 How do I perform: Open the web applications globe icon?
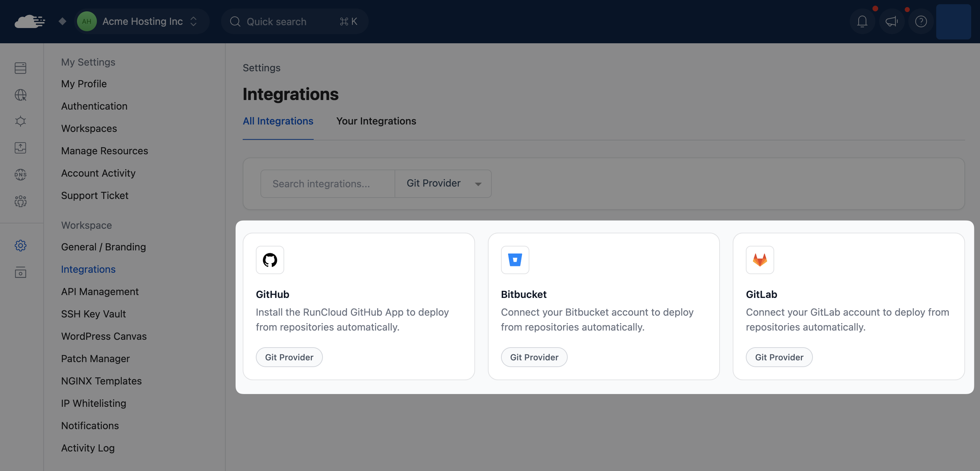pos(21,95)
